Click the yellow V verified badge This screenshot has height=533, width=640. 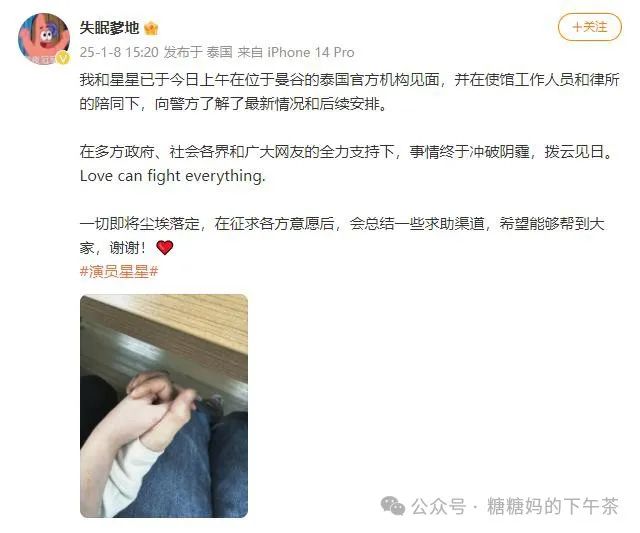click(62, 58)
